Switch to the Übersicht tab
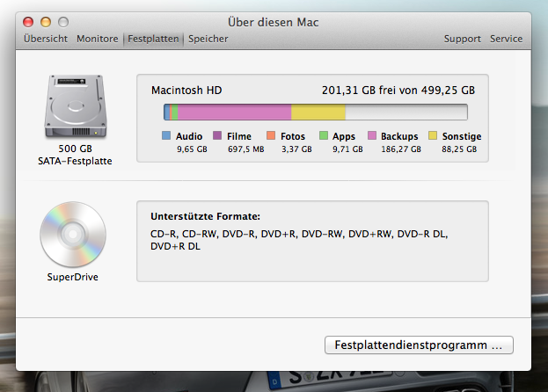 46,39
